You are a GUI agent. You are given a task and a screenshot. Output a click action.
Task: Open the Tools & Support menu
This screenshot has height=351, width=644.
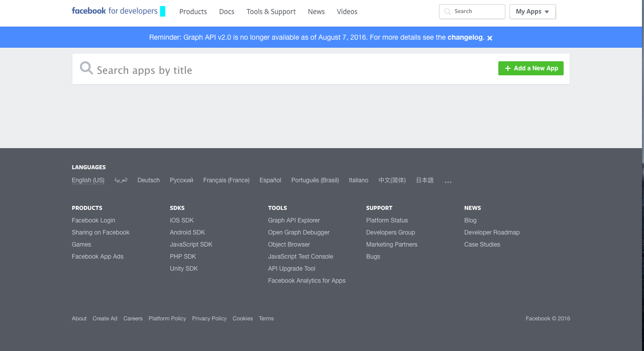coord(271,11)
